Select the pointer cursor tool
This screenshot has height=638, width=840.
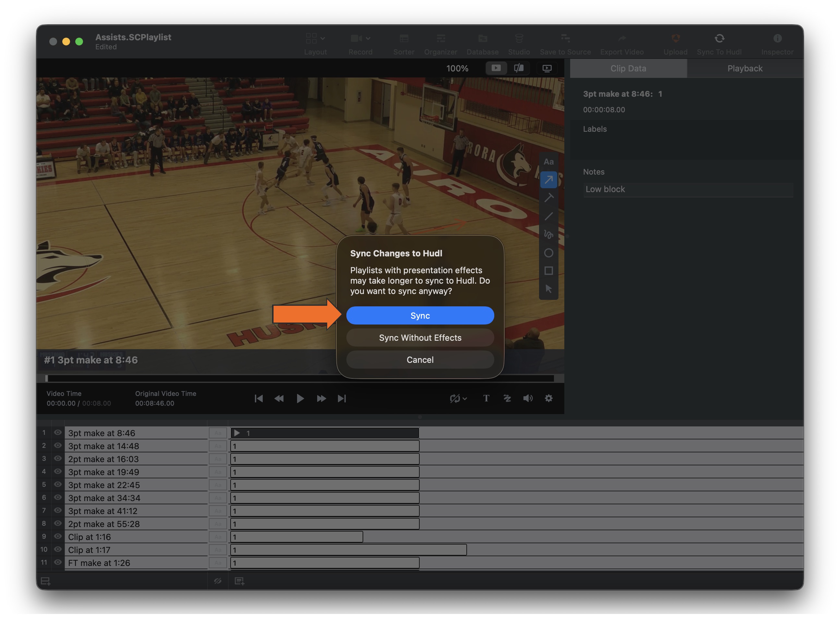[x=548, y=289]
